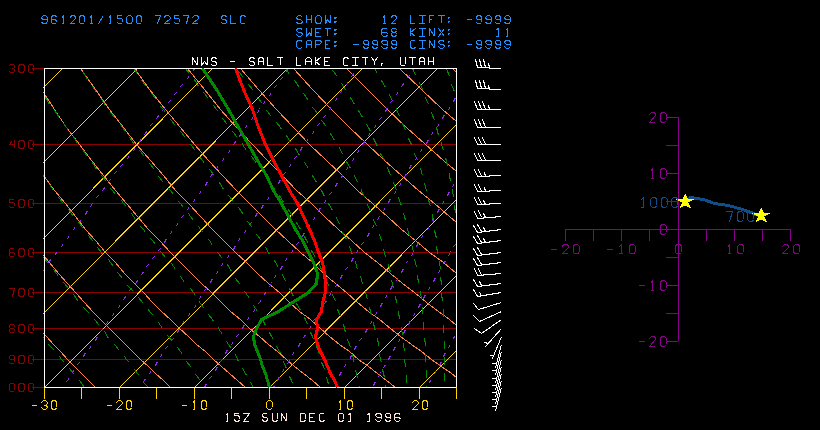The width and height of the screenshot is (820, 430).
Task: Click the station number 72572
Action: click(177, 20)
